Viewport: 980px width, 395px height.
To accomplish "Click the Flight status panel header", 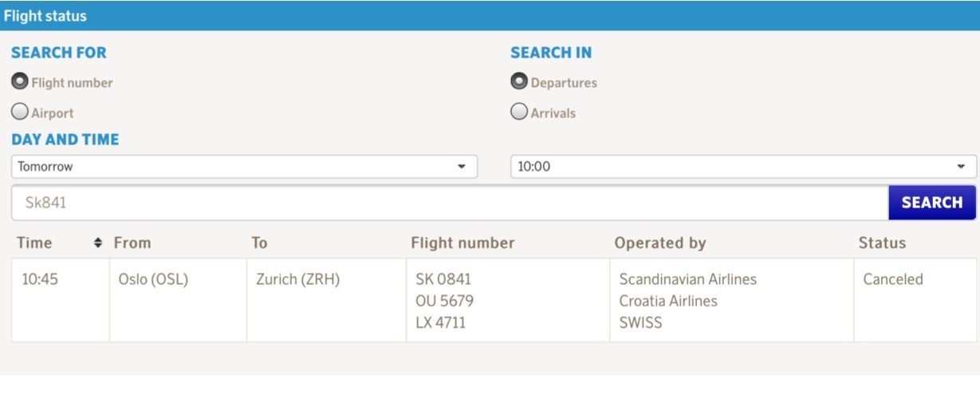I will [490, 16].
